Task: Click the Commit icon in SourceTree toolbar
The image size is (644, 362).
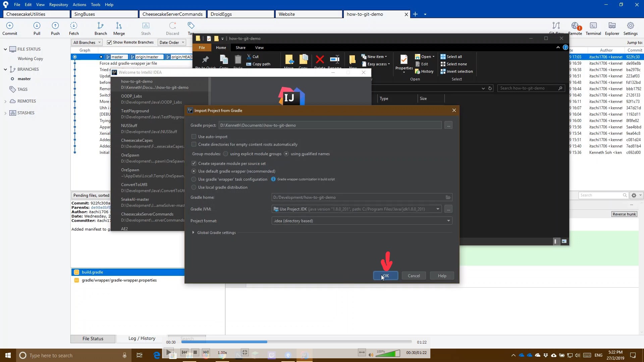Action: tap(10, 28)
